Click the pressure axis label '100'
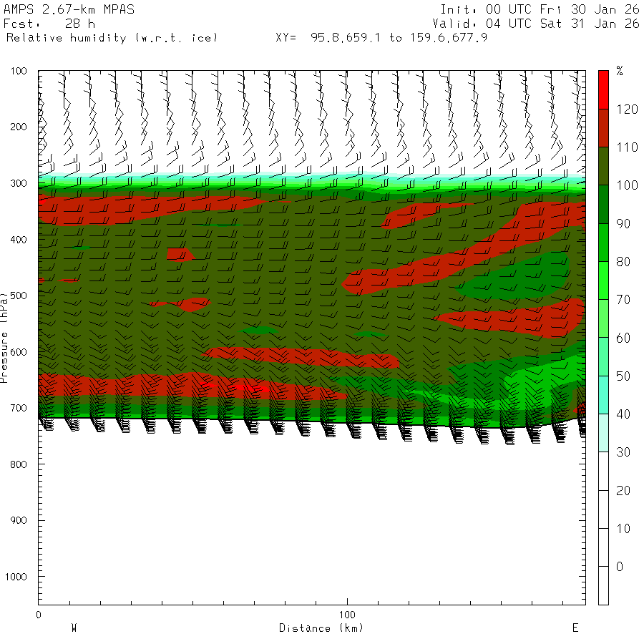This screenshot has height=644, width=644. click(x=19, y=71)
